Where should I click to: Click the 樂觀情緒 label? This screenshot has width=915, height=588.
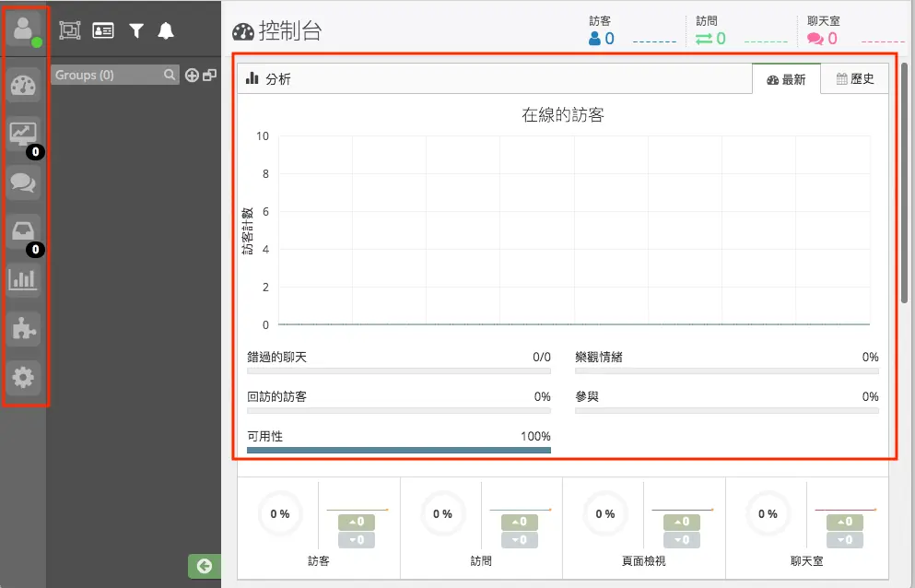(x=599, y=357)
